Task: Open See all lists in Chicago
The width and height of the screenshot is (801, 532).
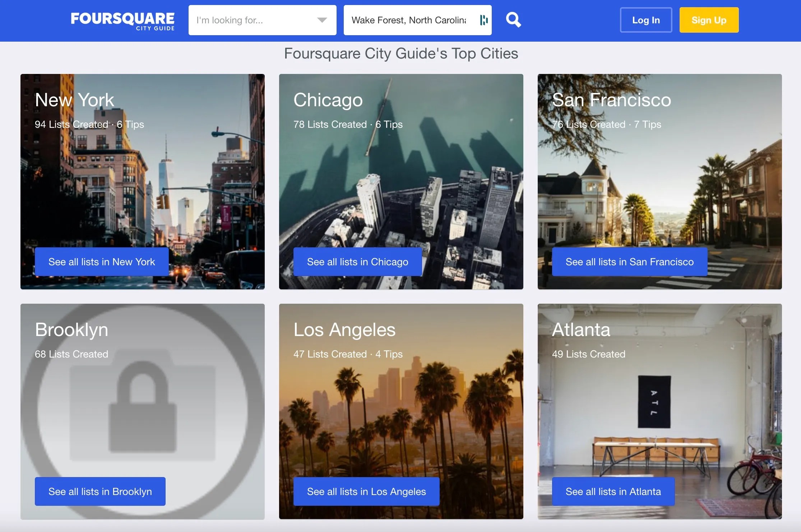Action: point(357,262)
